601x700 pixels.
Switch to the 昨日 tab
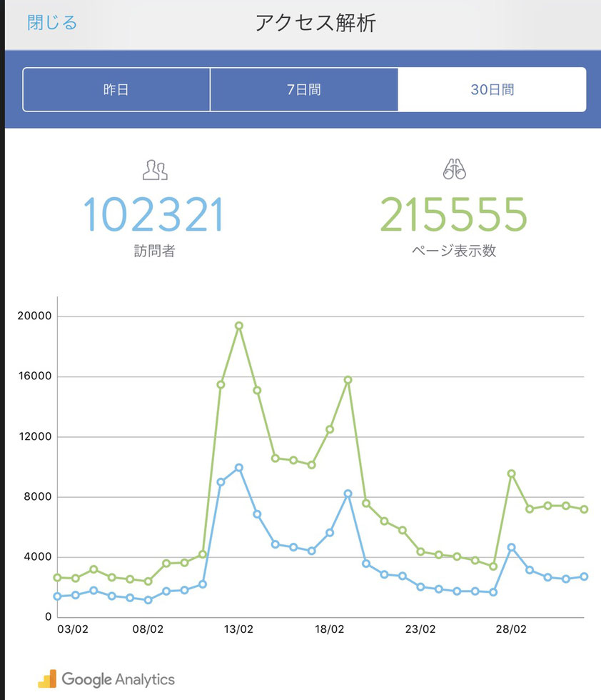116,89
